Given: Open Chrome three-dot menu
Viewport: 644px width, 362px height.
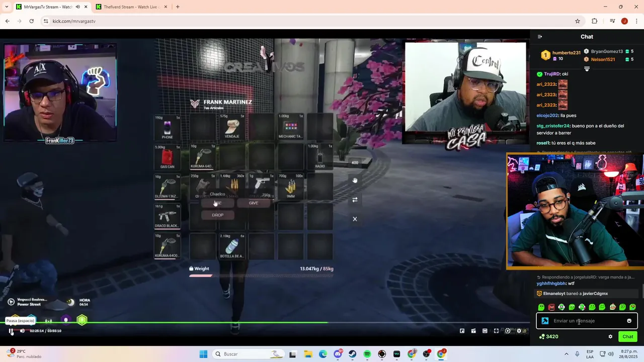Looking at the screenshot, I should click(636, 21).
